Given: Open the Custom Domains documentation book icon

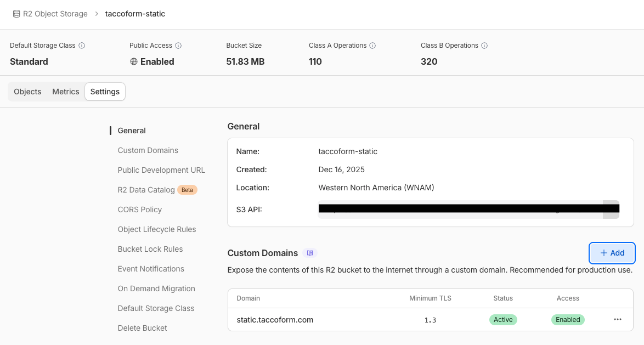Looking at the screenshot, I should point(310,252).
